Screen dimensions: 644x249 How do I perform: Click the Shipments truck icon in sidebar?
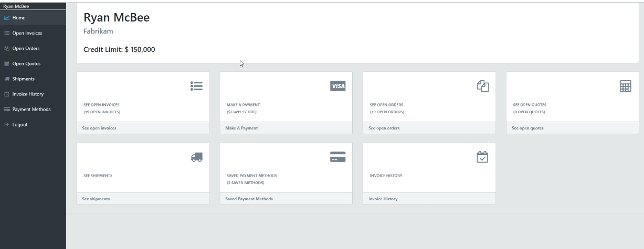(x=7, y=79)
